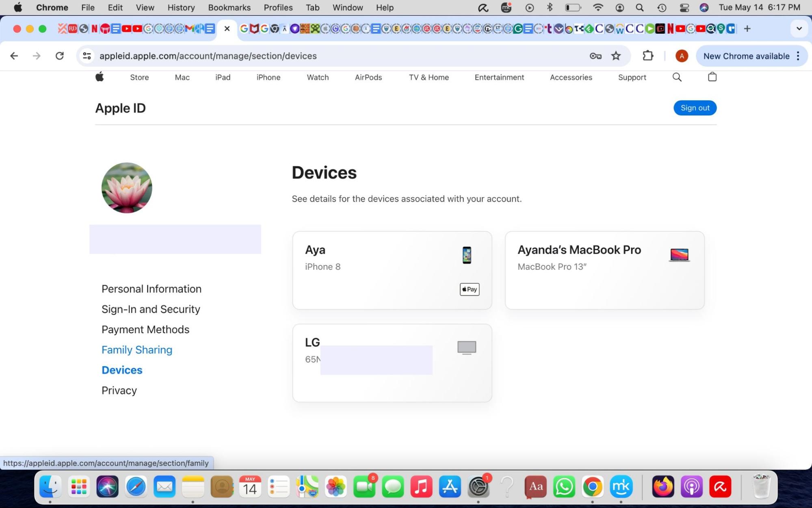The width and height of the screenshot is (812, 508).
Task: Click the iPhone image on Aya card
Action: pyautogui.click(x=467, y=255)
